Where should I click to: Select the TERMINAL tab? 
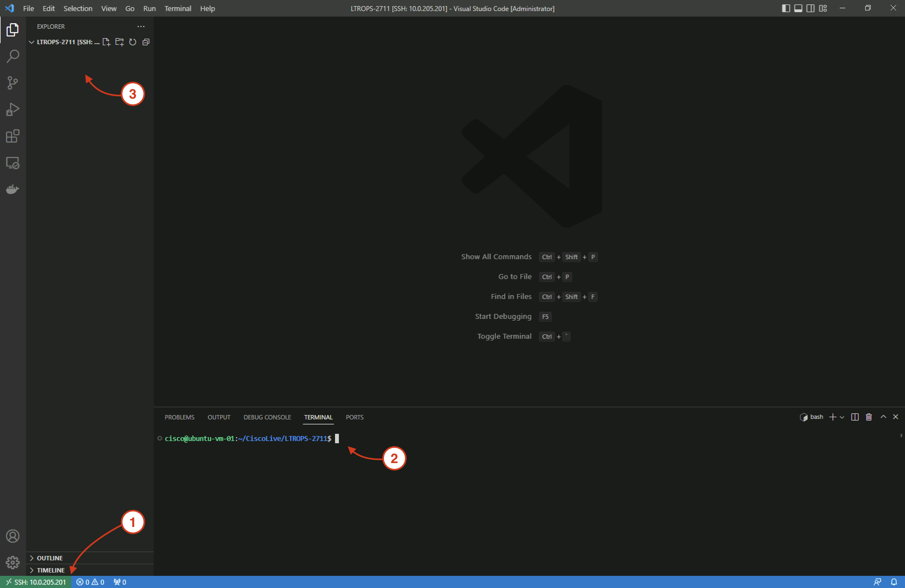318,417
